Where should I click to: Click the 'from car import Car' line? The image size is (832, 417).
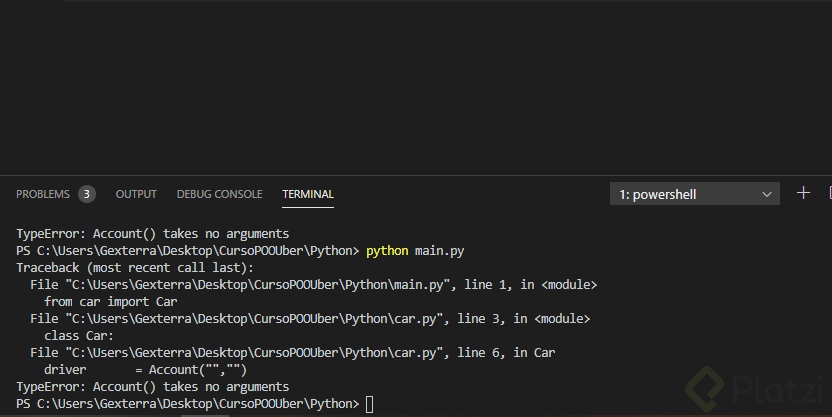click(110, 302)
